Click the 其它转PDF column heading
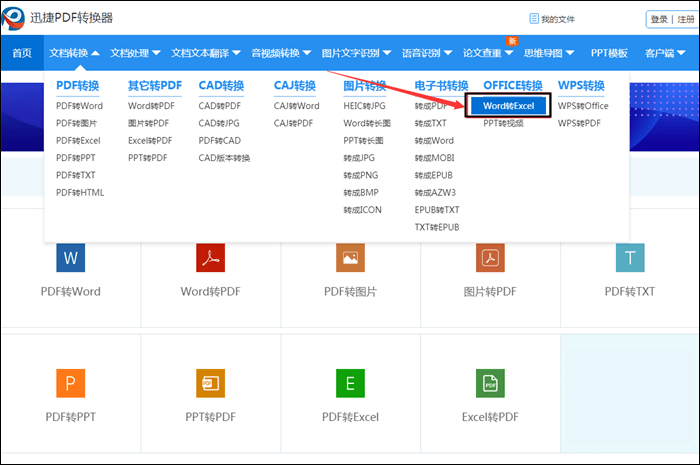 coord(155,85)
